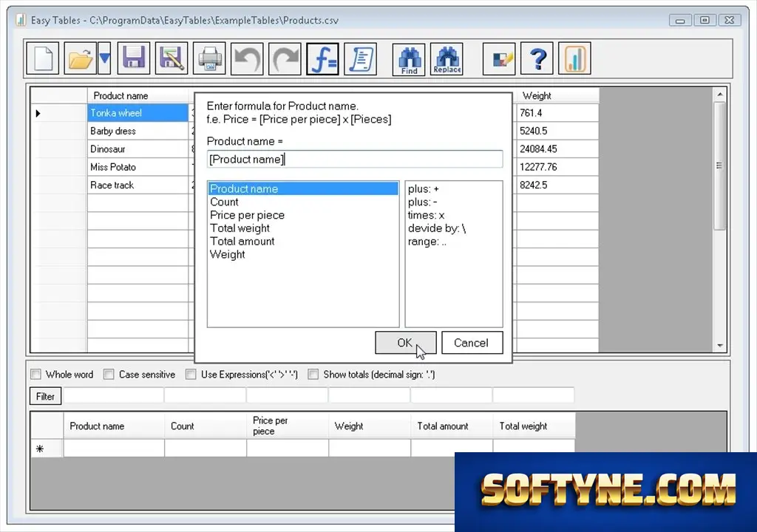Open the Find binoculars tool

point(409,59)
